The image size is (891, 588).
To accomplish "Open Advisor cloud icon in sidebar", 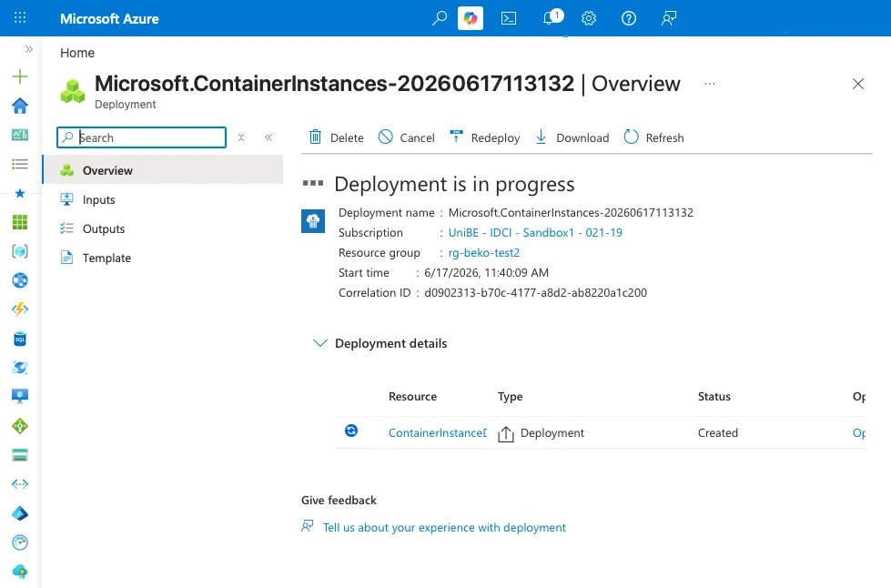I will pyautogui.click(x=20, y=572).
